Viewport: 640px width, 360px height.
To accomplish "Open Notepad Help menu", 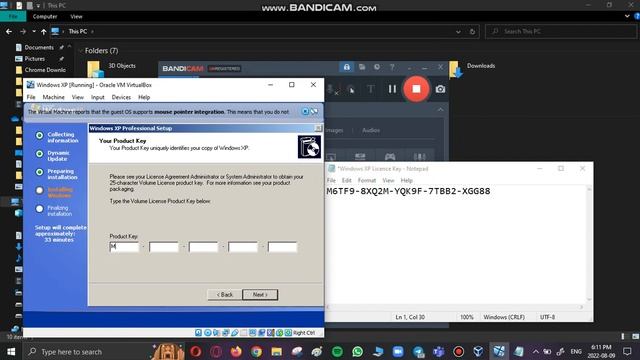I will (x=407, y=180).
